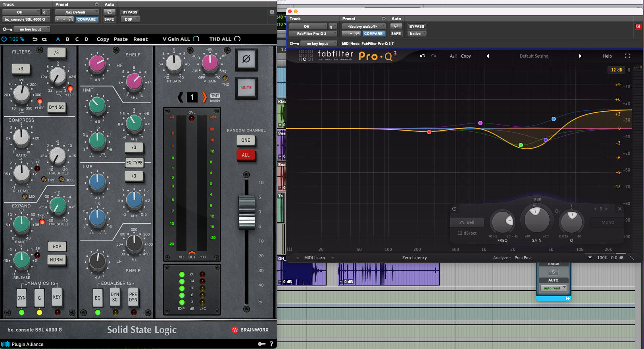This screenshot has height=349, width=644.
Task: Click EQ TYPE button
Action: click(135, 162)
